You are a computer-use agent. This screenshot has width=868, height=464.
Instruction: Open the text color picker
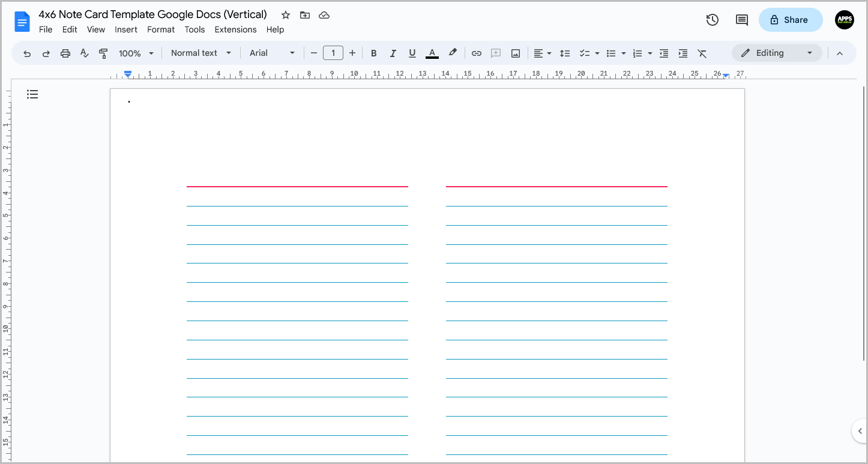(432, 53)
